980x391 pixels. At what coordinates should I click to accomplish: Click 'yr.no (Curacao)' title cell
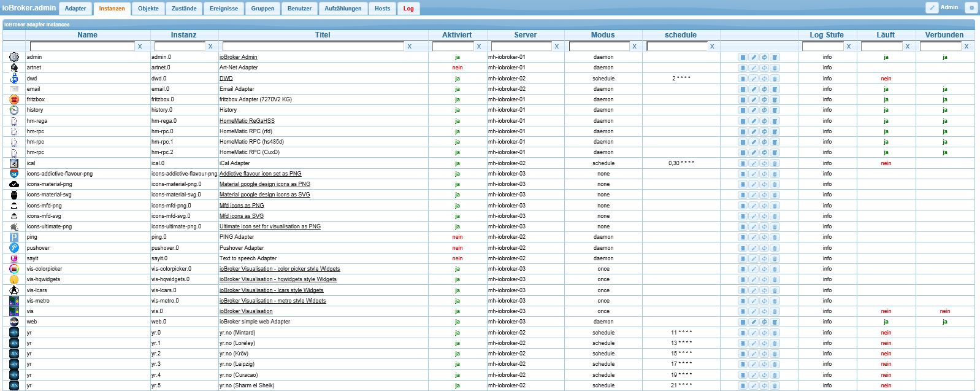[239, 375]
